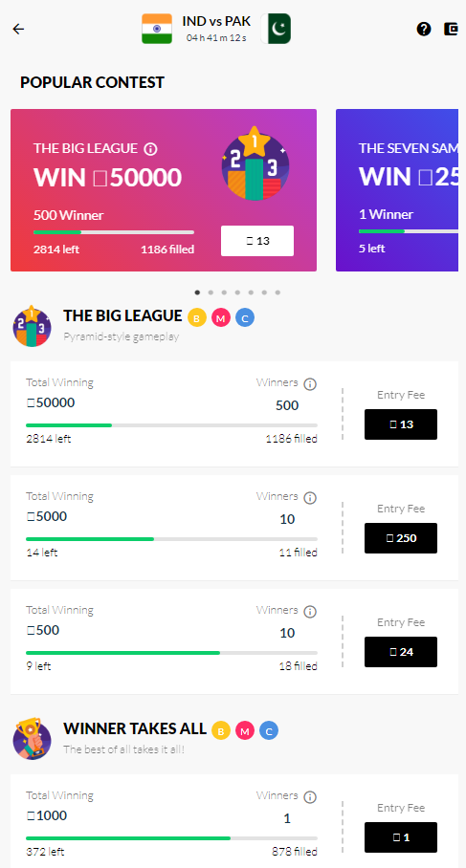Tap Winners info icon in 50000 contest
The height and width of the screenshot is (868, 466).
pyautogui.click(x=310, y=384)
